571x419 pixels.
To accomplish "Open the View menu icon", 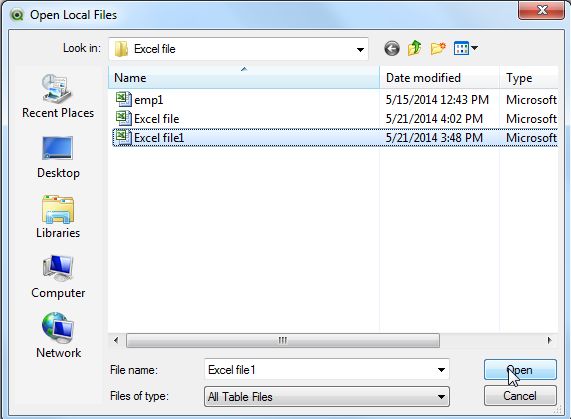I will pyautogui.click(x=466, y=48).
